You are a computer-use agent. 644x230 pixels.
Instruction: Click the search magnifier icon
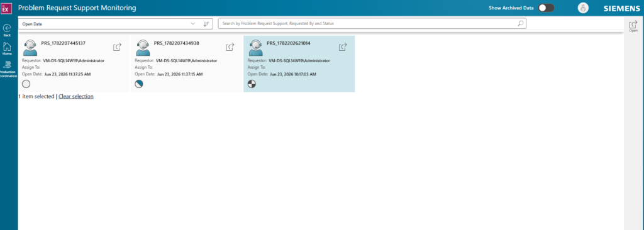[x=520, y=24]
